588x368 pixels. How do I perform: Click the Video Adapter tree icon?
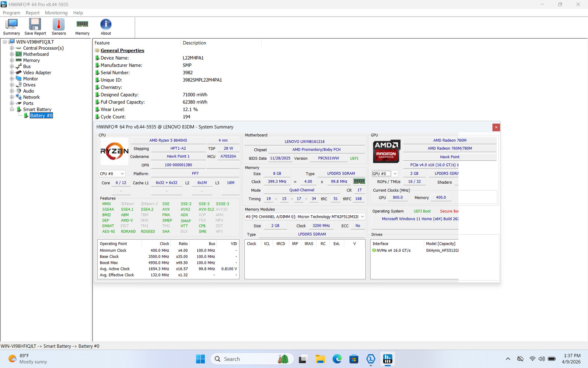tap(19, 72)
